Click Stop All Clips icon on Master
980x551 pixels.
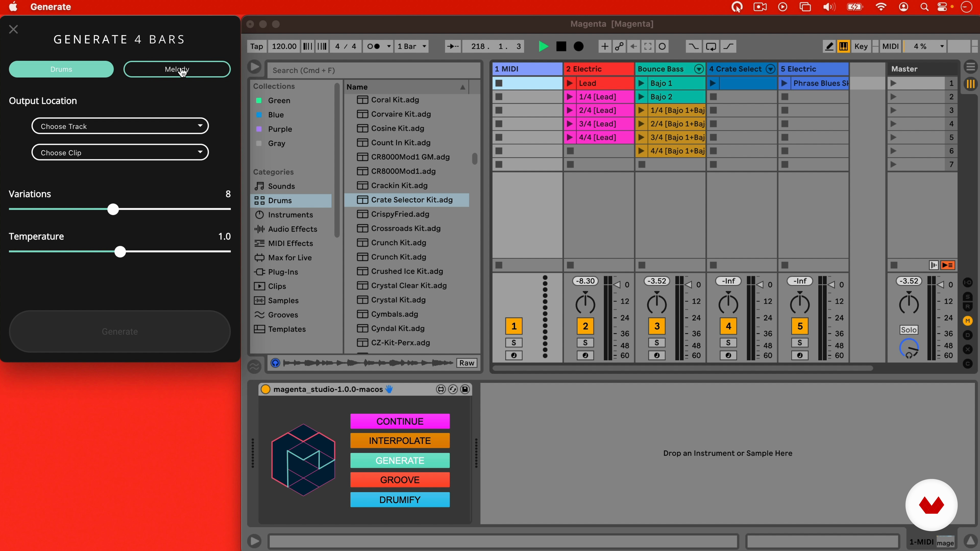click(894, 265)
